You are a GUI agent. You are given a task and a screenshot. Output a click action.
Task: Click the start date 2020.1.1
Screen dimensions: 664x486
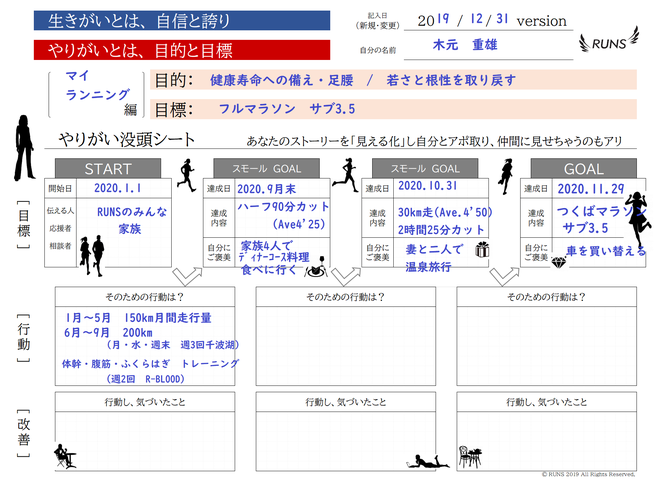click(x=118, y=188)
